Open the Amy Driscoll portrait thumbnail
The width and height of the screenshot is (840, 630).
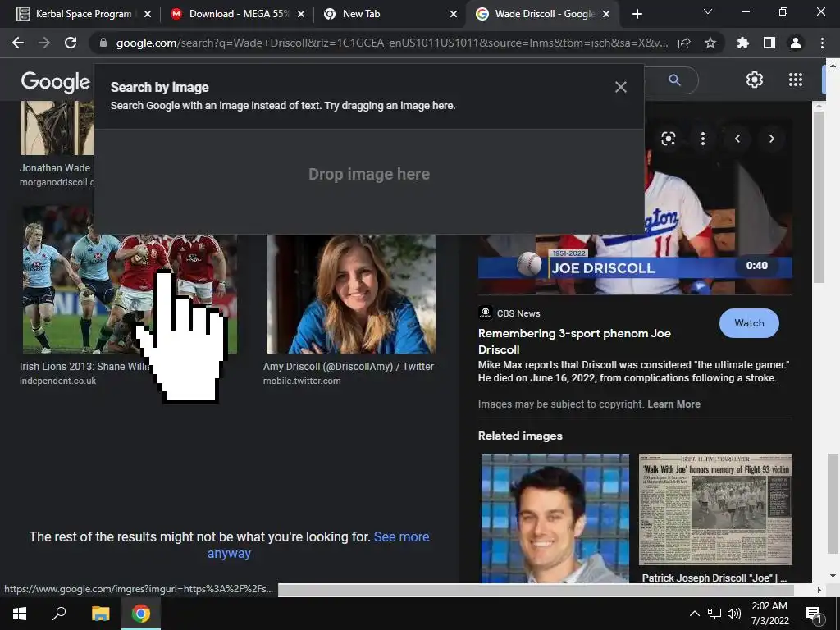[351, 294]
